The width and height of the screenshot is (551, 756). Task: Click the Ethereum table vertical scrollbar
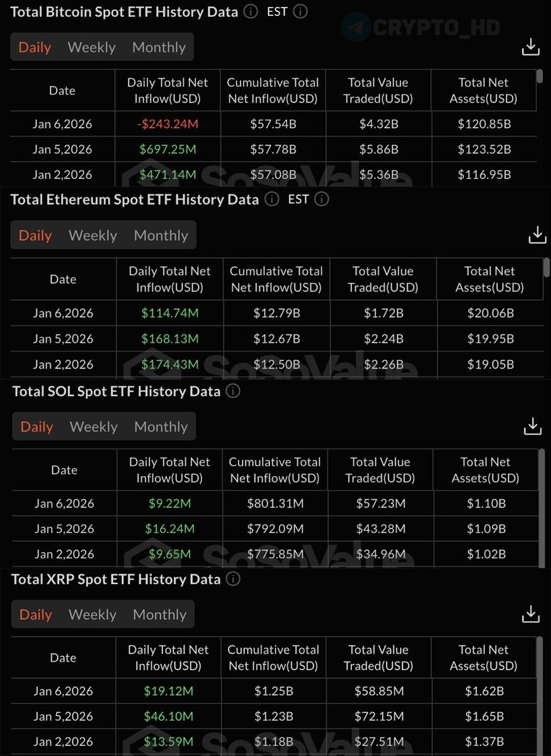[546, 268]
